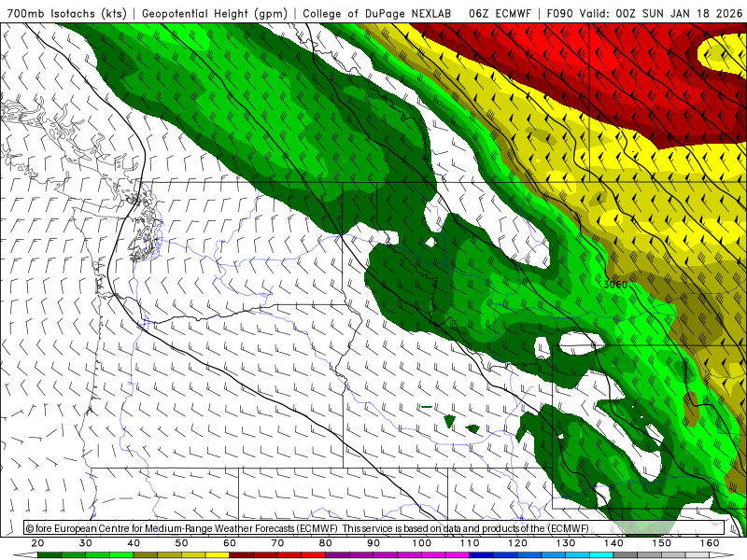Click the "06Z ECMWF" model run label

[500, 14]
